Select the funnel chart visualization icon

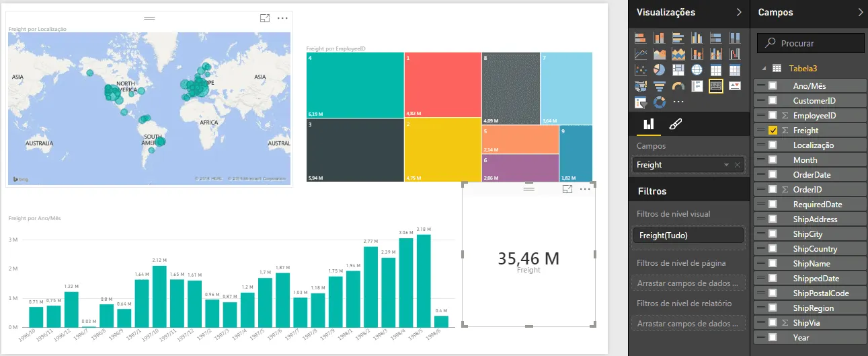pyautogui.click(x=659, y=86)
